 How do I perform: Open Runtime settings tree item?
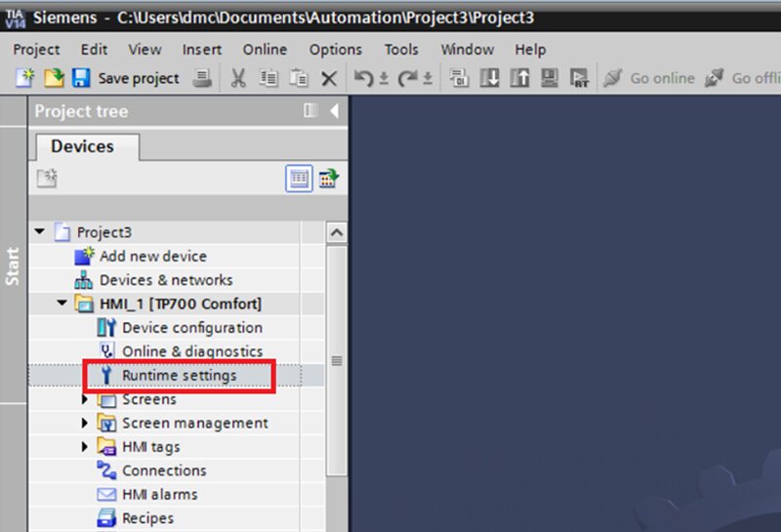[180, 375]
